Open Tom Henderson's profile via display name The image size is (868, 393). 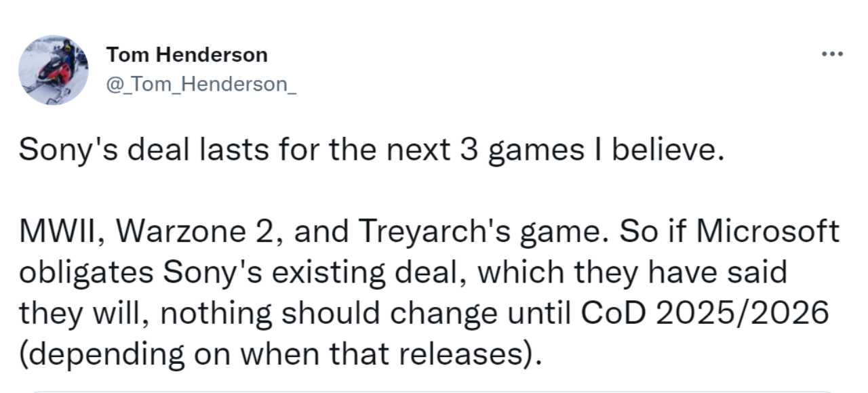(x=186, y=55)
